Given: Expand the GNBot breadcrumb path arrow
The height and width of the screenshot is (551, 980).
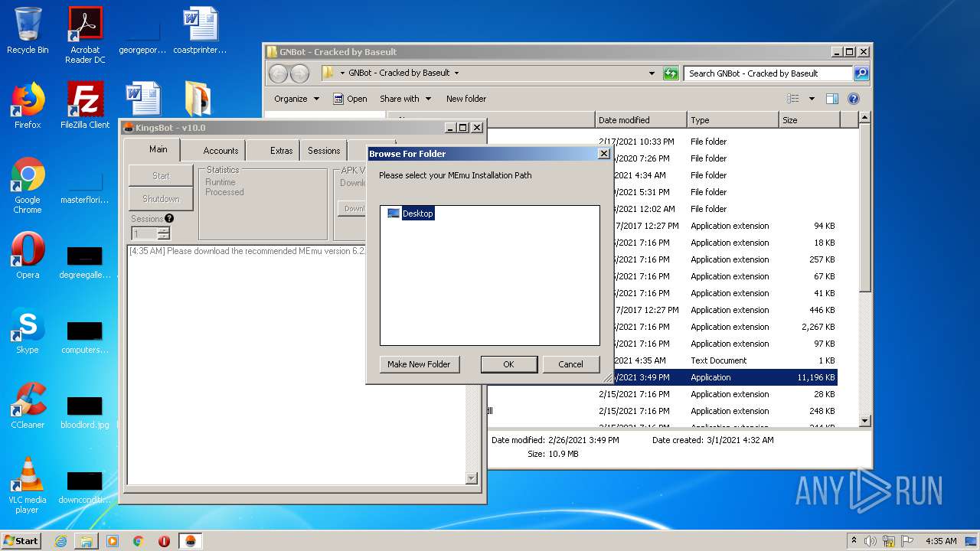Looking at the screenshot, I should pos(457,73).
